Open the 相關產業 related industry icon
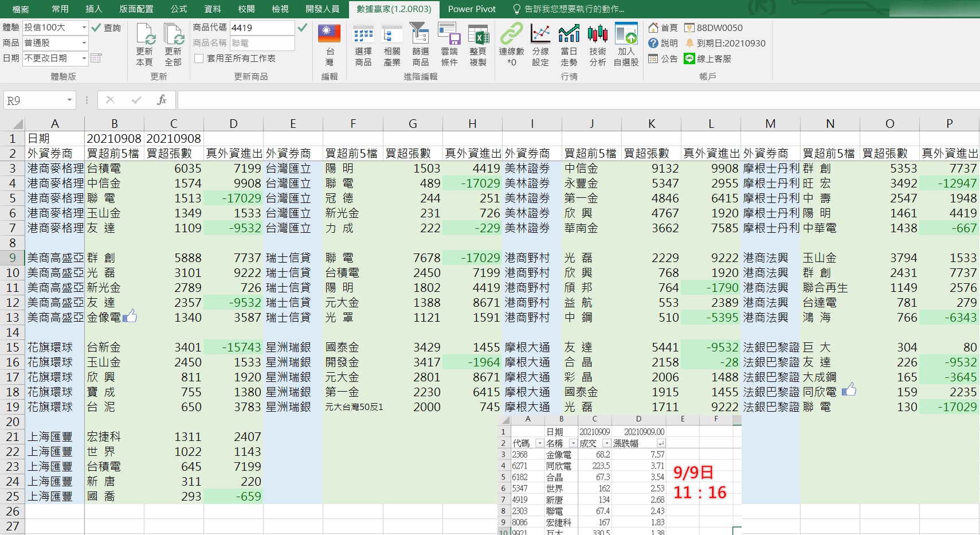This screenshot has width=980, height=535. 392,34
